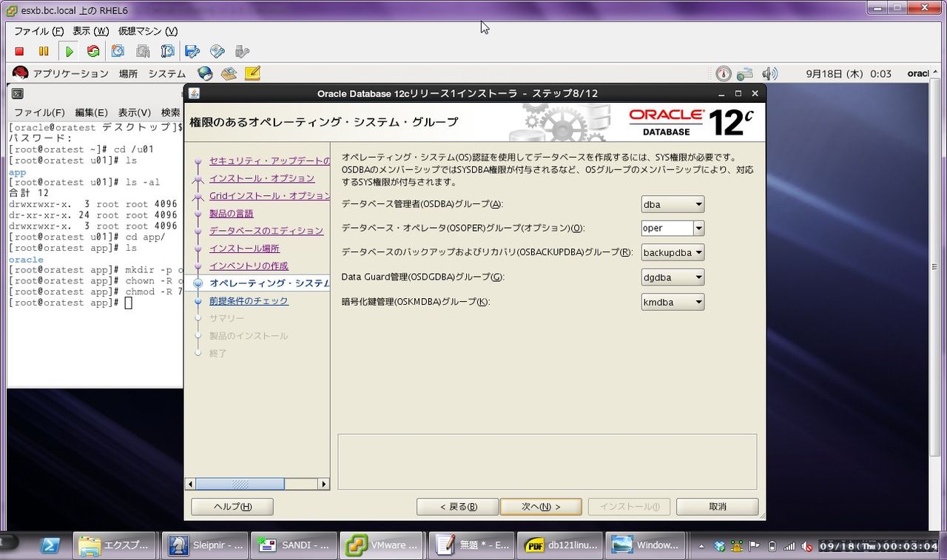This screenshot has width=947, height=560.
Task: Open the network connection icon on GNOME panel
Action: [745, 73]
